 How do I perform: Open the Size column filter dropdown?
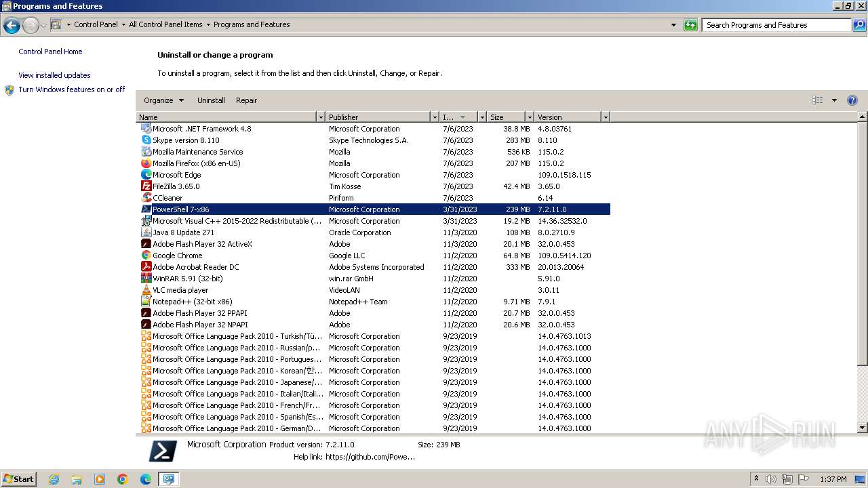pos(530,117)
